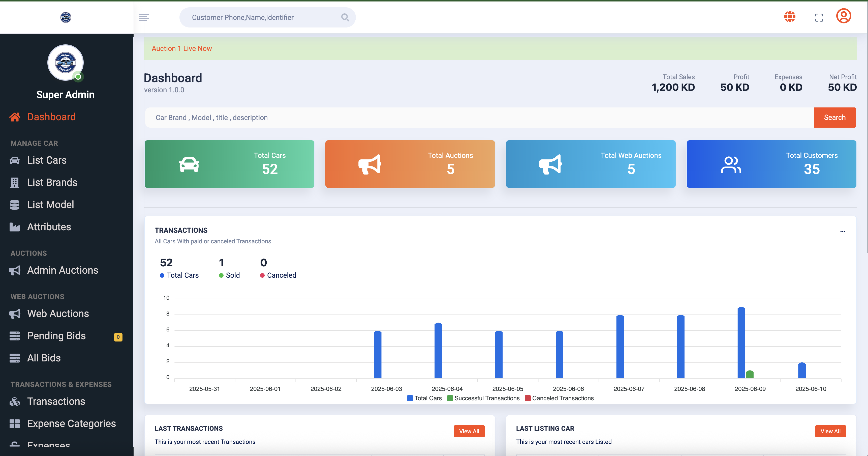Toggle Total Cars series in chart legend
Image resolution: width=868 pixels, height=456 pixels.
pos(424,398)
